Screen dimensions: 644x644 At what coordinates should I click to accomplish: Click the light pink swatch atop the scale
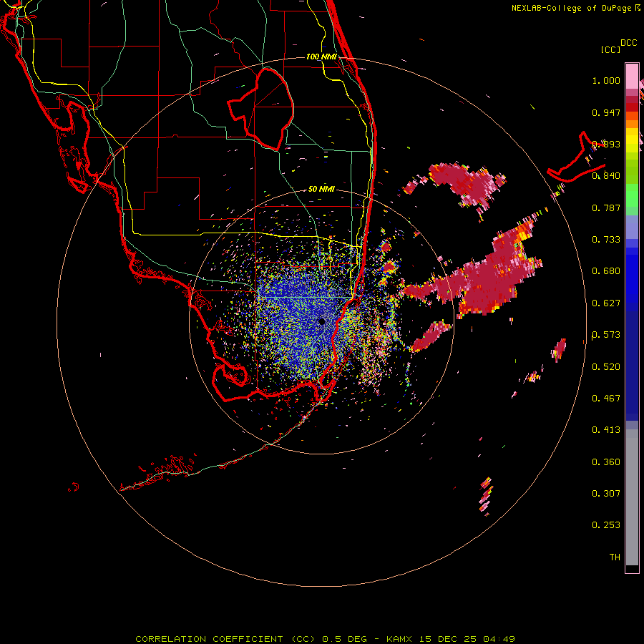pos(632,77)
